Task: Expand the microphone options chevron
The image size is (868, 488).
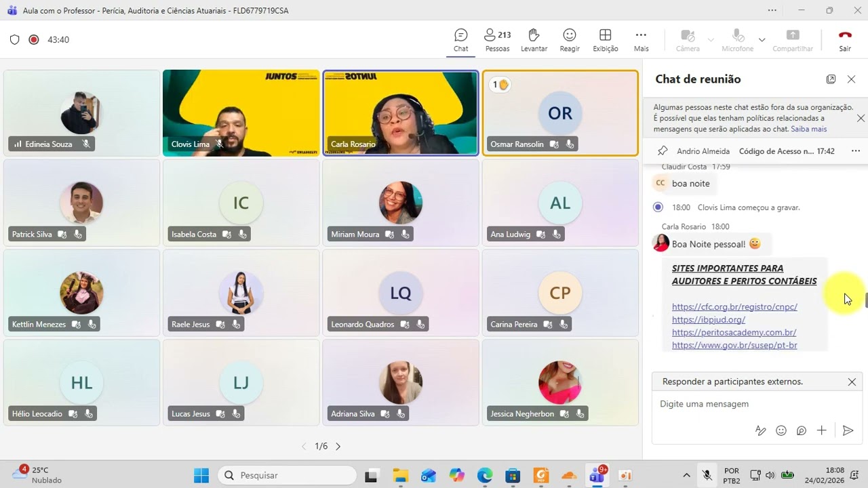Action: [x=762, y=40]
